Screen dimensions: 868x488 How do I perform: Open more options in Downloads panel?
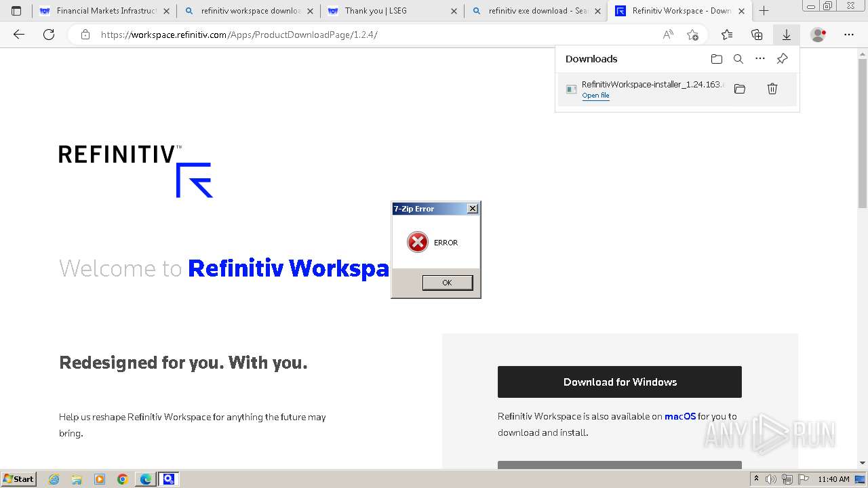click(760, 59)
